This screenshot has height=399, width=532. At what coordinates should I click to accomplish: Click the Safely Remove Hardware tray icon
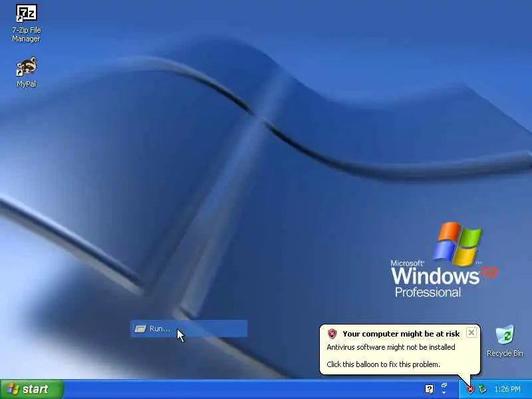[x=483, y=389]
